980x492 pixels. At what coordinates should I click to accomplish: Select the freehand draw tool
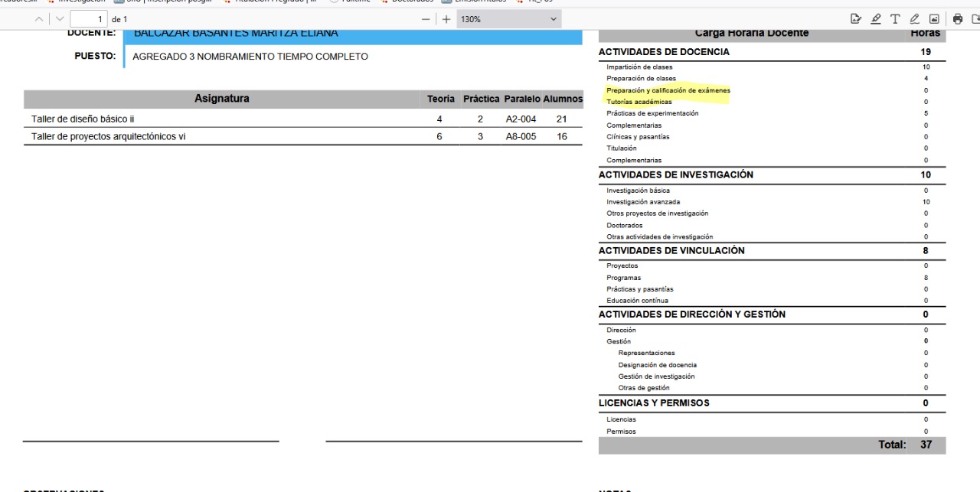pos(915,19)
